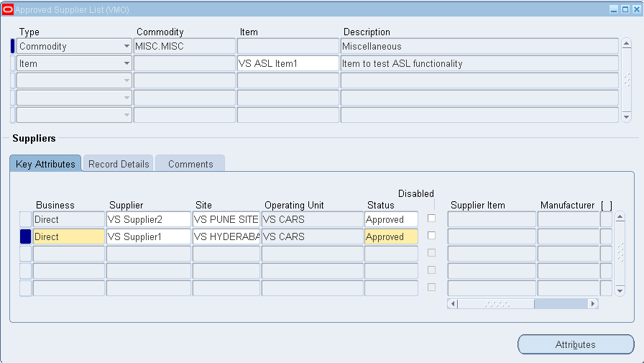The width and height of the screenshot is (644, 363).
Task: Close the Approved Supplier List window
Action: coord(636,9)
